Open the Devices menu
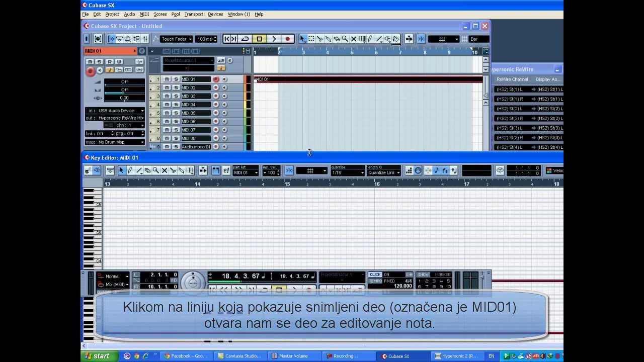This screenshot has width=644, height=362. pos(215,14)
